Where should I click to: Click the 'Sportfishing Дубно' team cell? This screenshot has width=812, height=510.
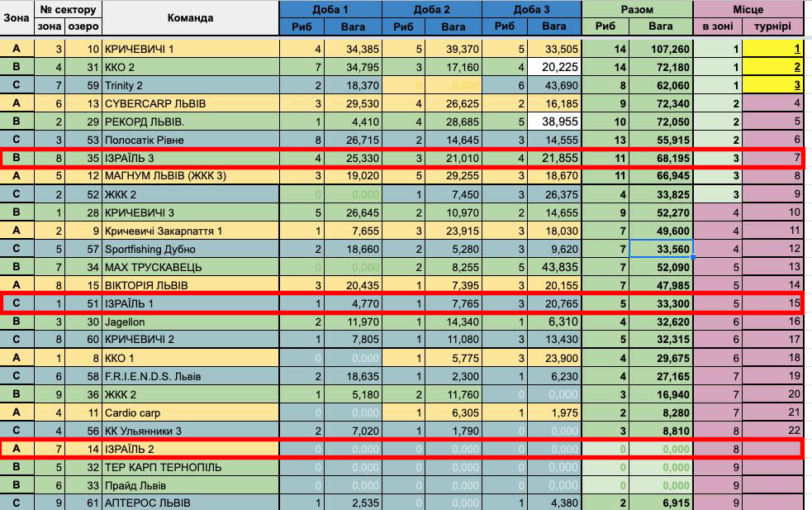pyautogui.click(x=191, y=249)
